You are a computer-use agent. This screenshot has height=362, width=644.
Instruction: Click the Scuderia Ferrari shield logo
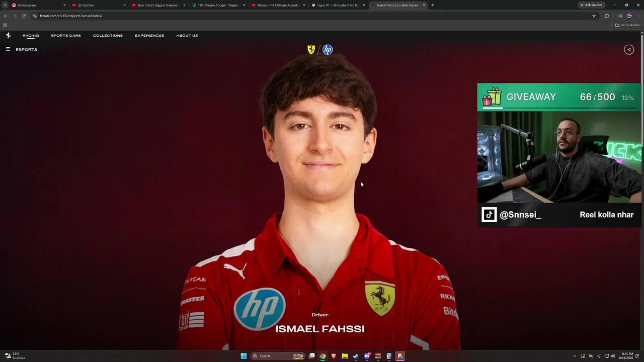pos(311,49)
